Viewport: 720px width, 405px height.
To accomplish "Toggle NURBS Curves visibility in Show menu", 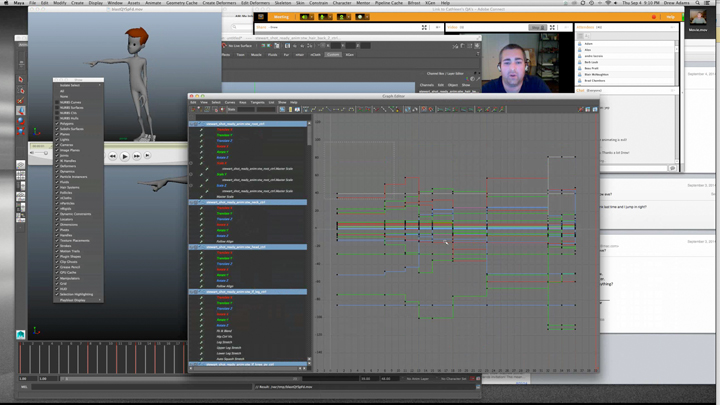I will (x=71, y=102).
